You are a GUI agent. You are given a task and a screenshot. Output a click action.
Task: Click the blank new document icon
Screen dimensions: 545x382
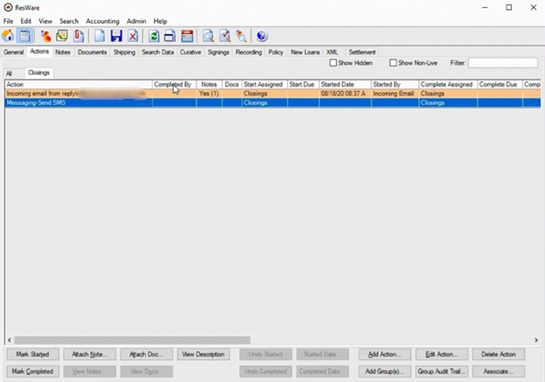pos(99,36)
